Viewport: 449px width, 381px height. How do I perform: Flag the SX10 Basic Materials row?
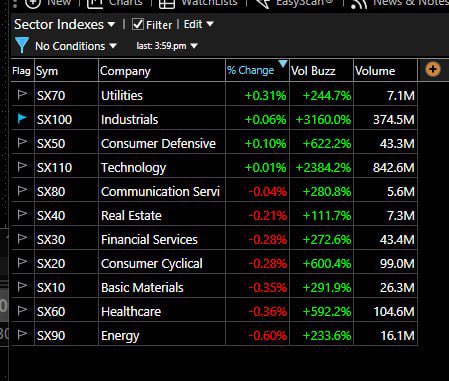[22, 287]
